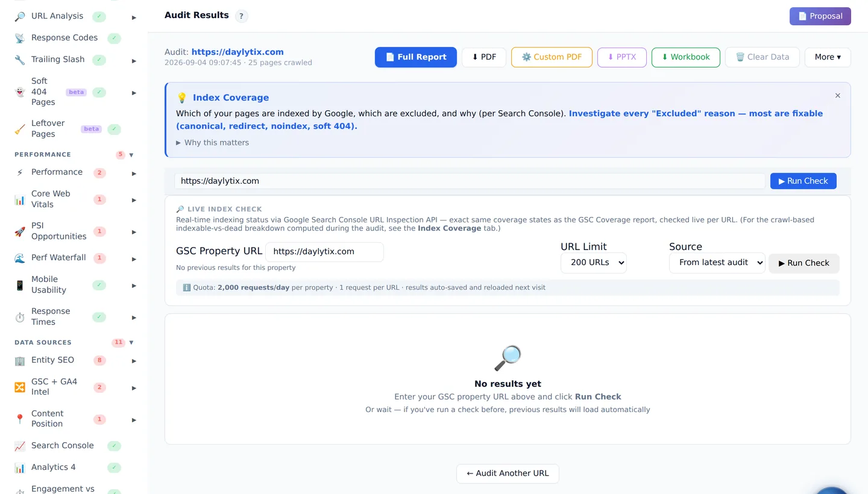Image resolution: width=868 pixels, height=494 pixels.
Task: Open Custom PDF options
Action: pos(552,57)
